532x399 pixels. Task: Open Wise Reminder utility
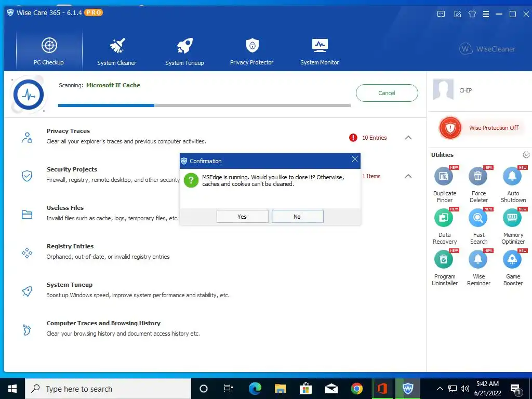[x=478, y=268]
